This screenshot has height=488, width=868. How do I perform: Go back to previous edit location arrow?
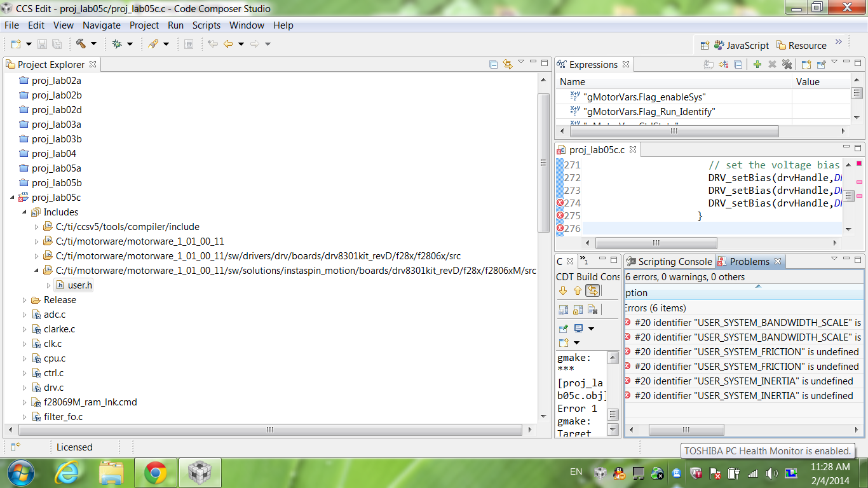click(227, 44)
